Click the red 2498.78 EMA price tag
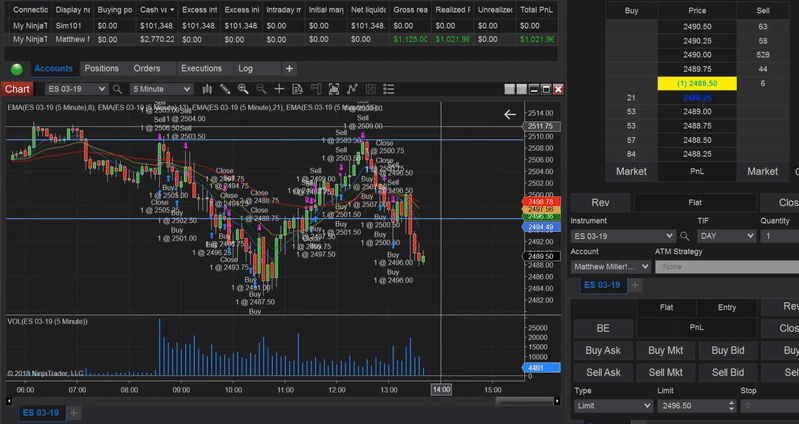Viewport: 799px width, 424px height. 541,202
